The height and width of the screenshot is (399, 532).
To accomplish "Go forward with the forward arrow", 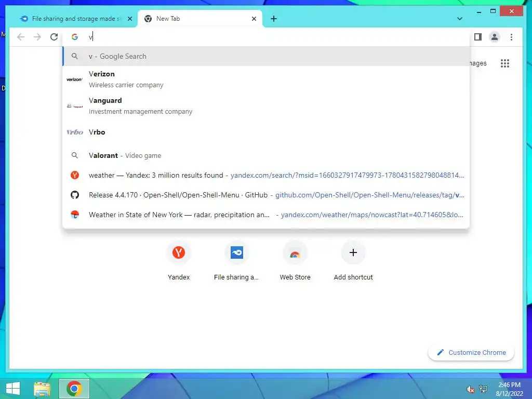I will pos(37,37).
